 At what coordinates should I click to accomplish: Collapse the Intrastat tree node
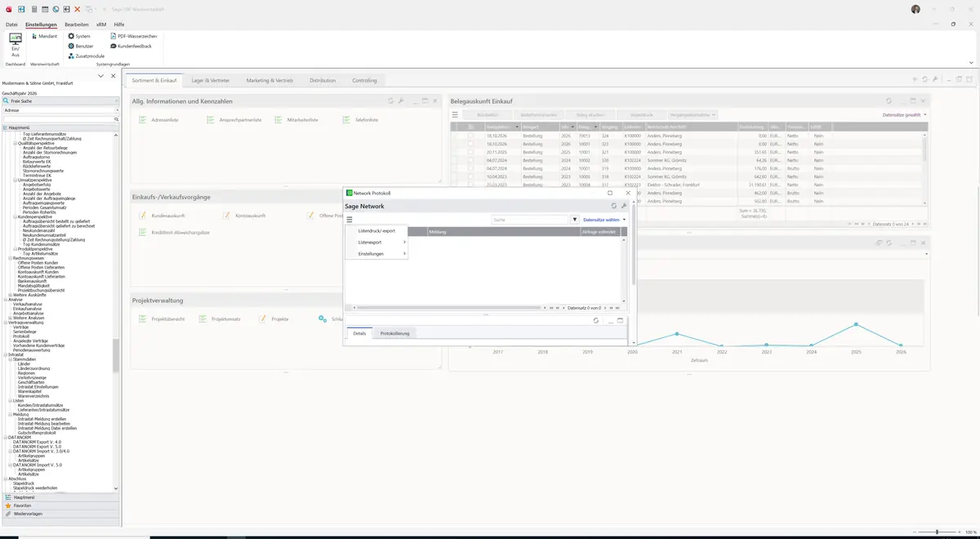pyautogui.click(x=5, y=355)
